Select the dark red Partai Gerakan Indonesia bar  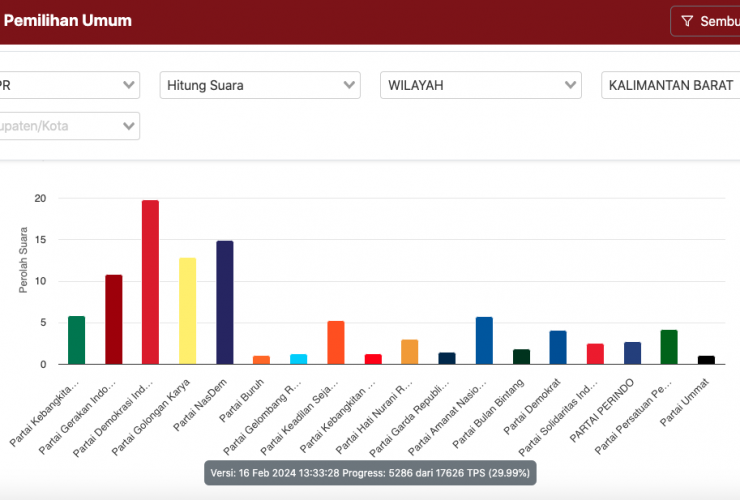tap(114, 319)
